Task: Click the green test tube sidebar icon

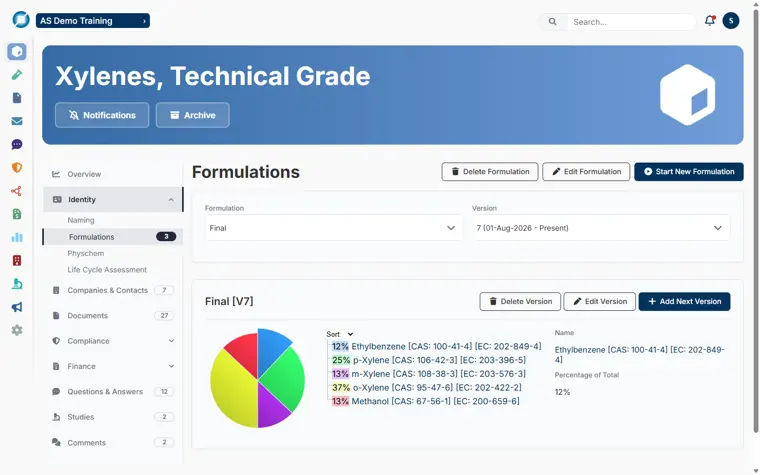Action: pos(17,75)
